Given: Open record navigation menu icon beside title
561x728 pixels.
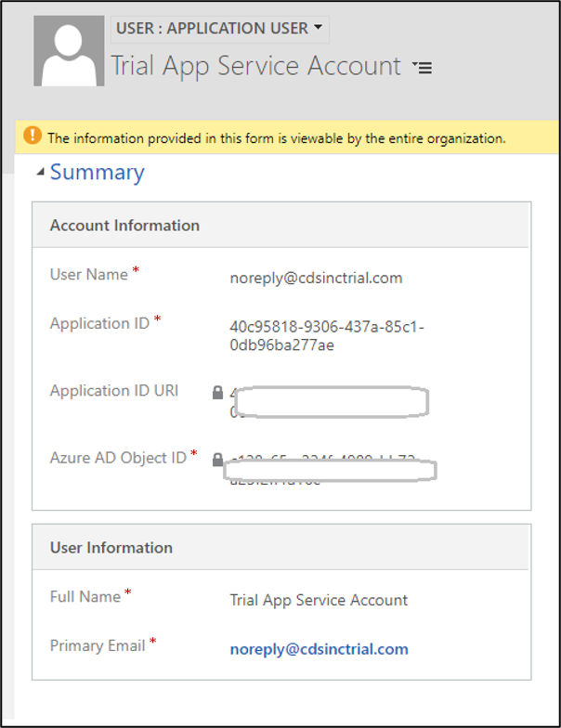Looking at the screenshot, I should (x=422, y=68).
